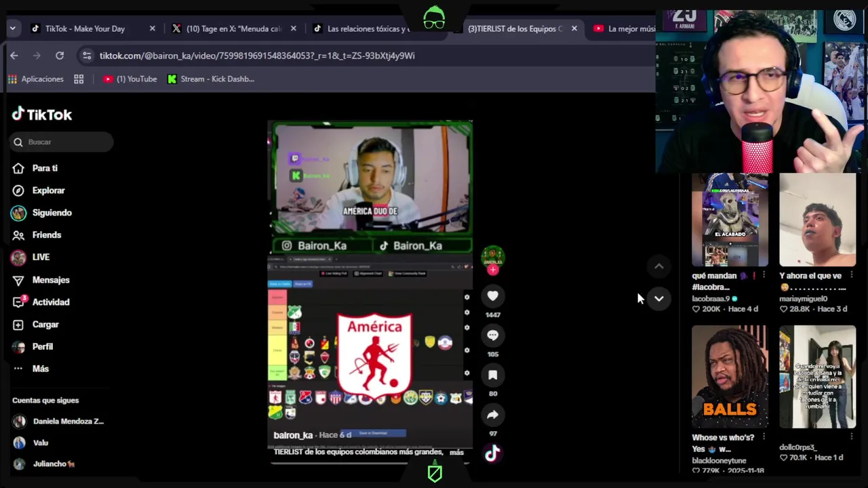Open options menu for 'qué mandan' video
Screen dimensions: 868x488
coord(764,276)
